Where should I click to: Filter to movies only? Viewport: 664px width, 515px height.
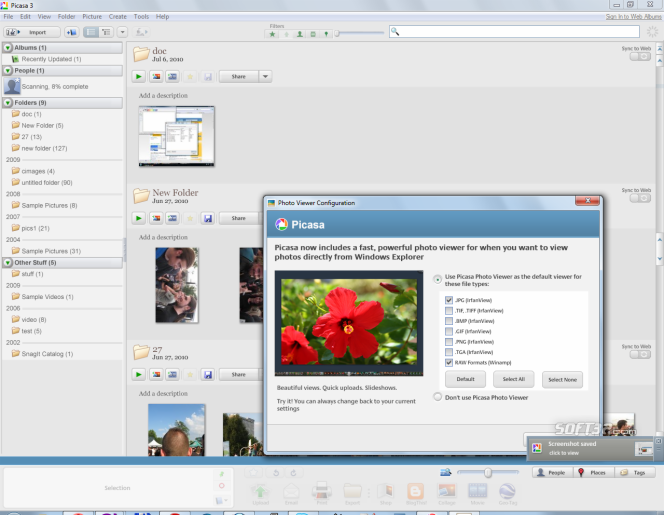(313, 34)
